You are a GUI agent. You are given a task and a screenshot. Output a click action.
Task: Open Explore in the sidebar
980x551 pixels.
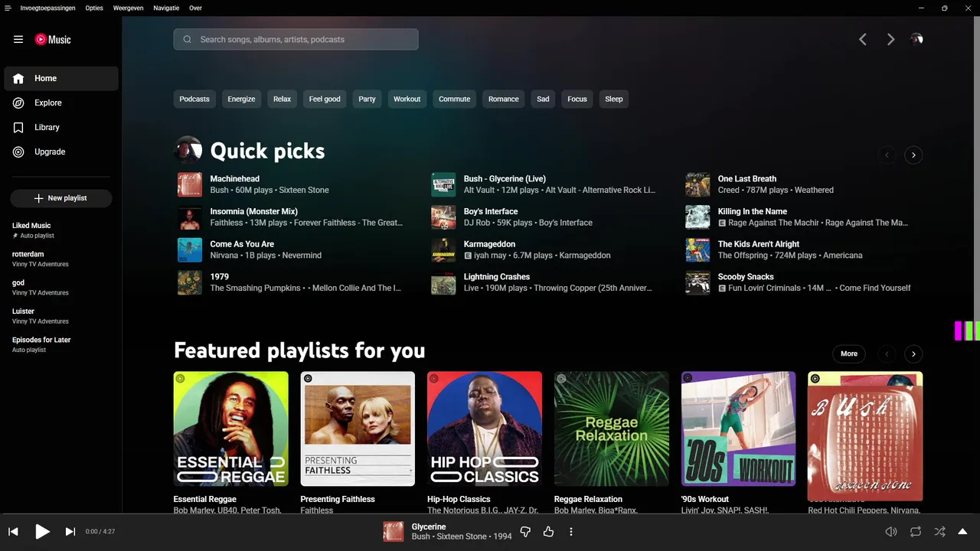coord(61,103)
